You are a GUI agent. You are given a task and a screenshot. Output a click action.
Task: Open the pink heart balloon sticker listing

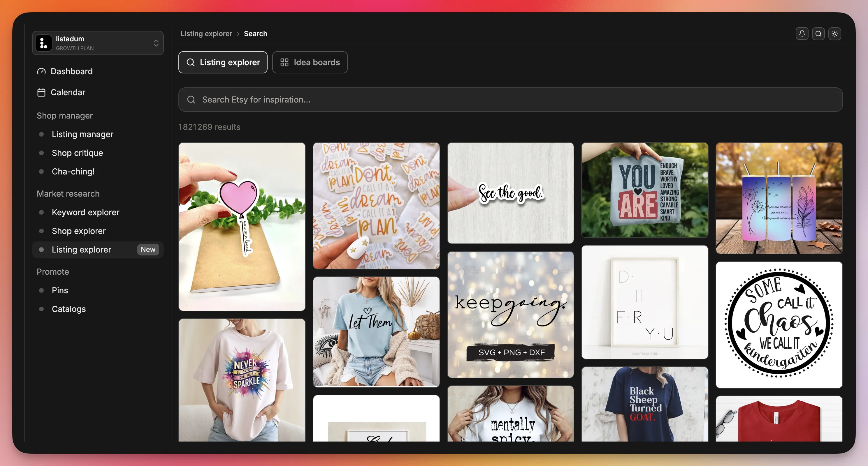242,226
